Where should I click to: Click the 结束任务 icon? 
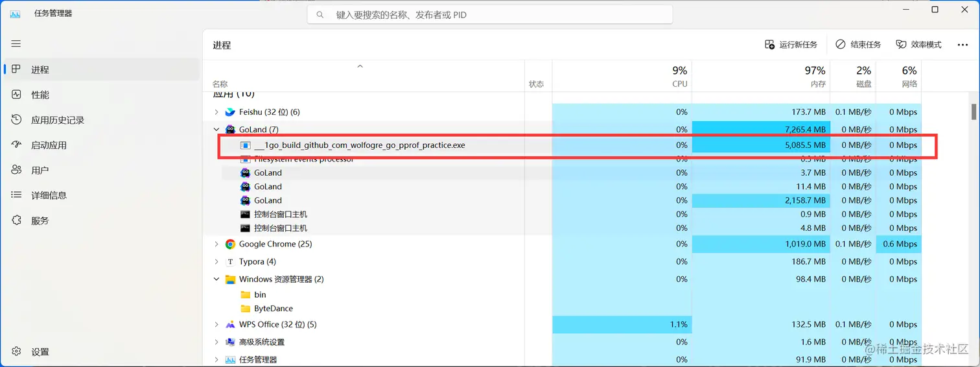click(x=841, y=45)
